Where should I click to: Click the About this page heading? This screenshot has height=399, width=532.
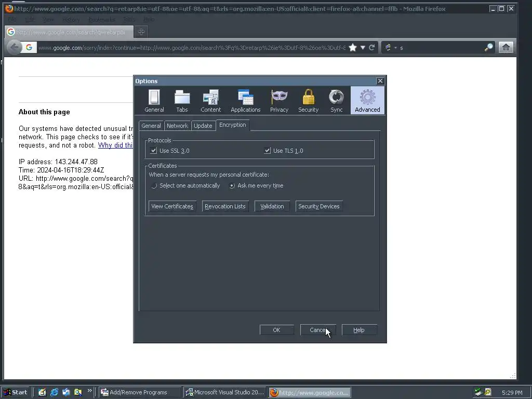(44, 112)
